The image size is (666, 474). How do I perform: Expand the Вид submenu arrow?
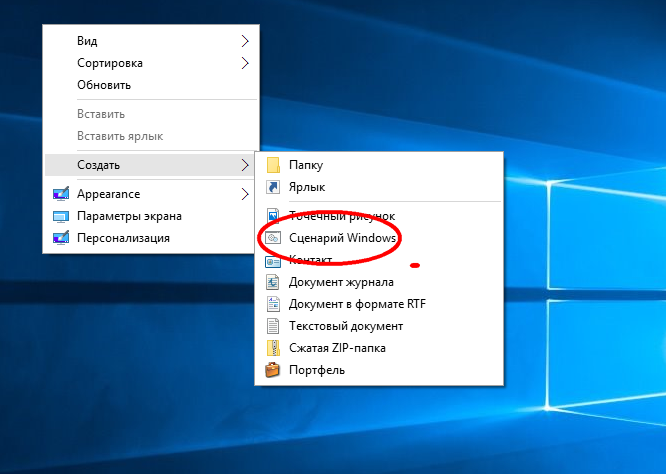click(x=245, y=41)
